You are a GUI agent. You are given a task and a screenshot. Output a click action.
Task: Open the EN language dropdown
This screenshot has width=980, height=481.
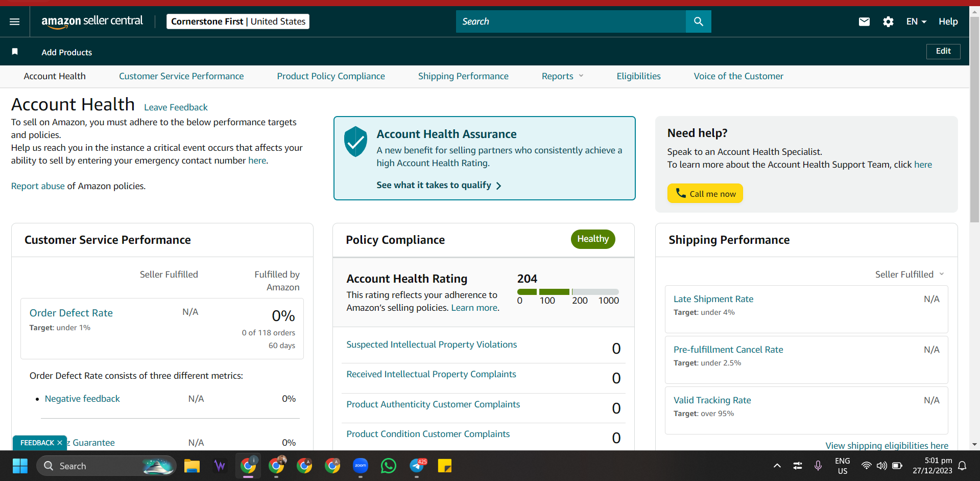pos(916,21)
